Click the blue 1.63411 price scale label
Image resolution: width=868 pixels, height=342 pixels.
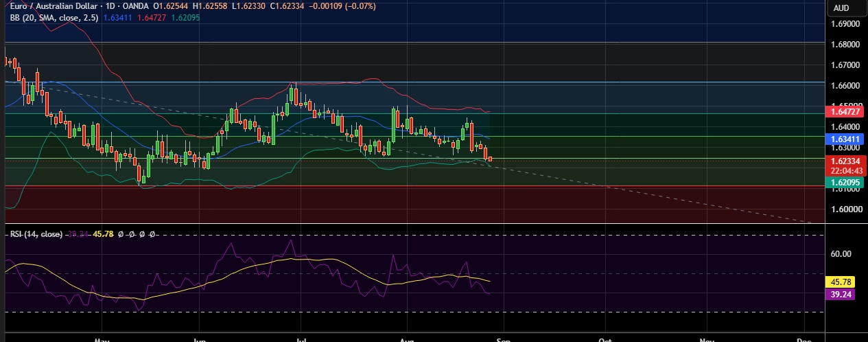point(846,138)
